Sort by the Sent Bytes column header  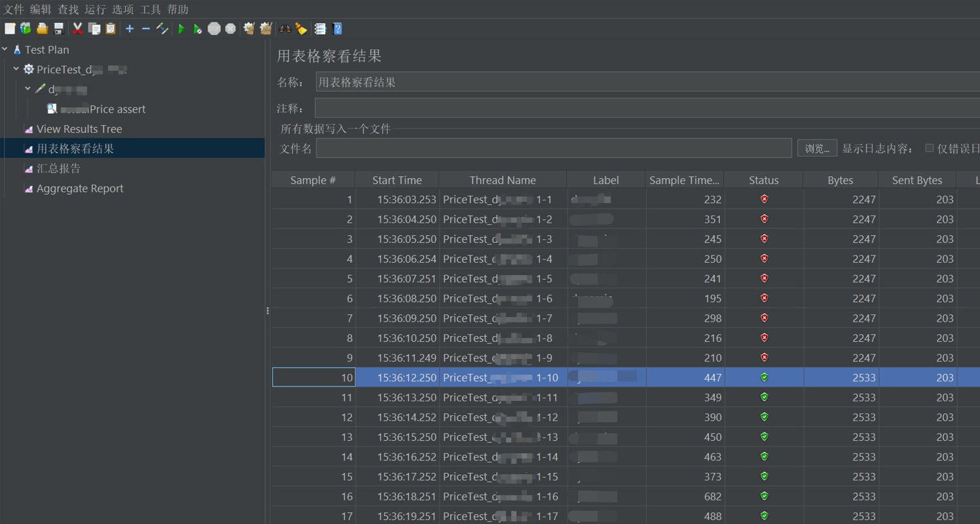pos(917,180)
